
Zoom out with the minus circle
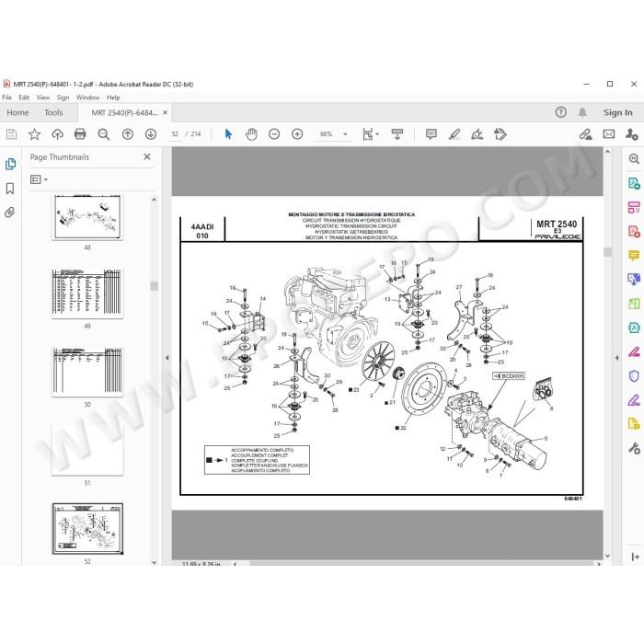click(x=274, y=134)
